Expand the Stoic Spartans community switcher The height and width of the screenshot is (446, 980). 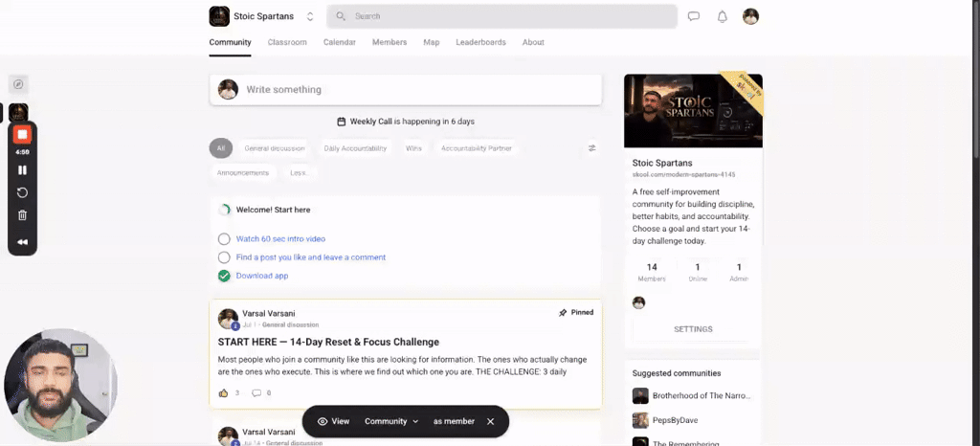[x=310, y=17]
